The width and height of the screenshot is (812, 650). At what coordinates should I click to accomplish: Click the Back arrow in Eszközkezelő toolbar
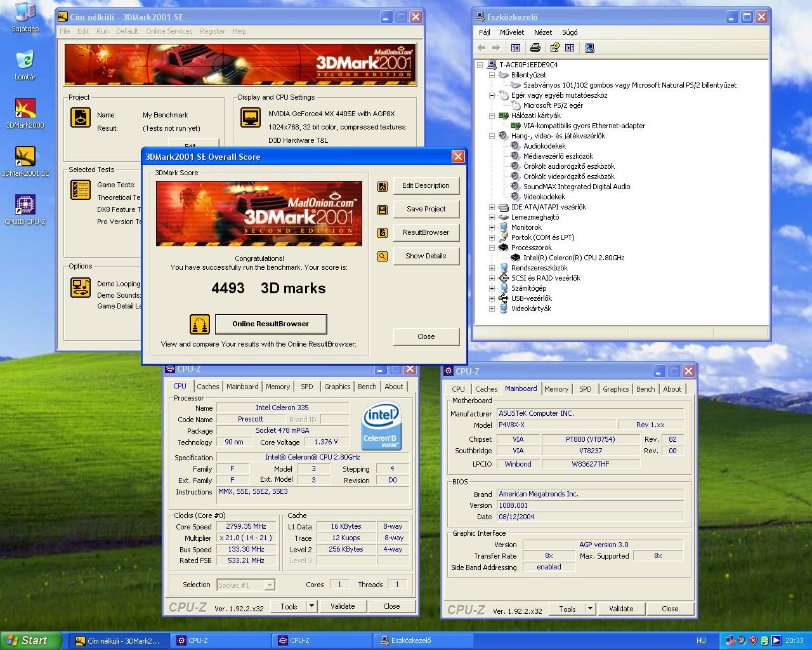click(481, 48)
